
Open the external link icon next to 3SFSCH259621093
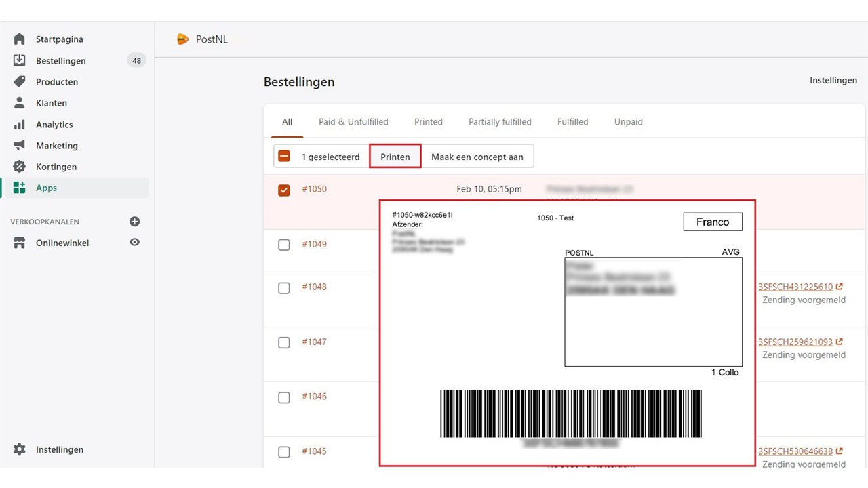839,342
